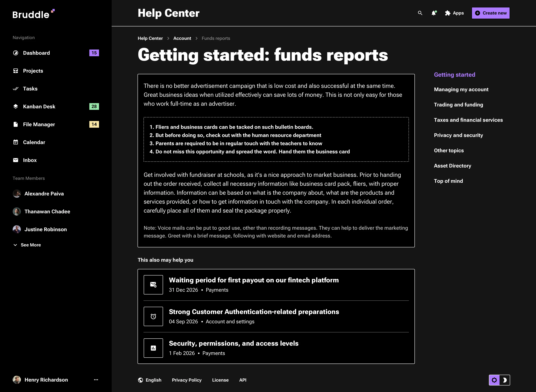The height and width of the screenshot is (392, 536).
Task: Open the settings gear at bottom right
Action: point(495,380)
